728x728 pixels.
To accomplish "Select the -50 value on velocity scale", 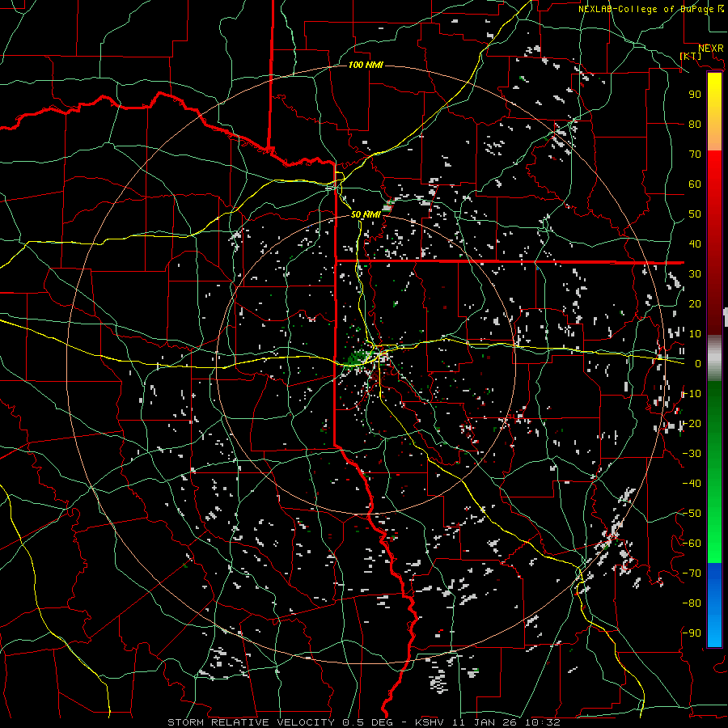I will pyautogui.click(x=692, y=513).
